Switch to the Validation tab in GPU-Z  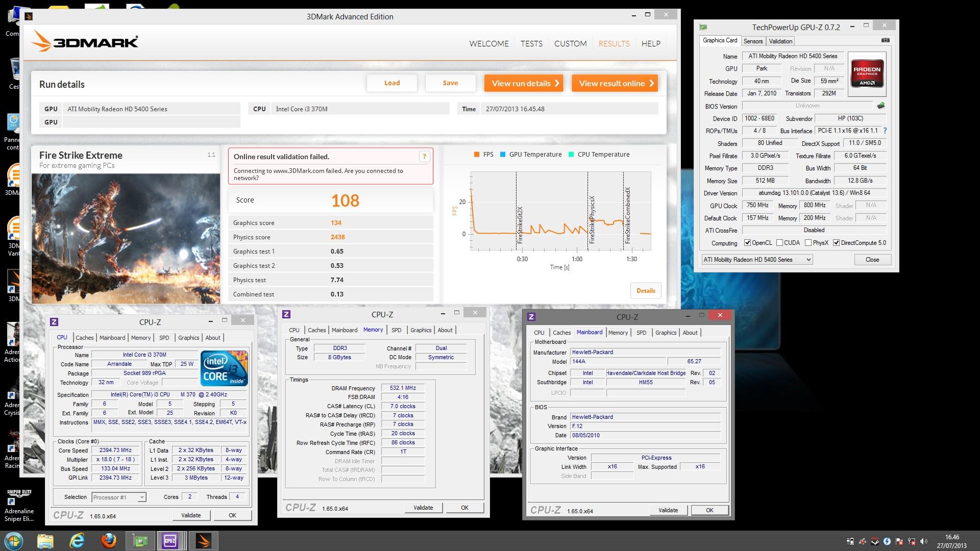tap(780, 41)
